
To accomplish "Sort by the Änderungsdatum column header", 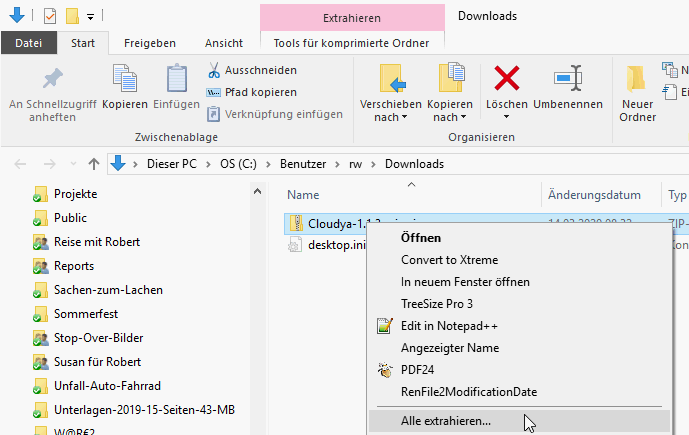I will point(594,195).
